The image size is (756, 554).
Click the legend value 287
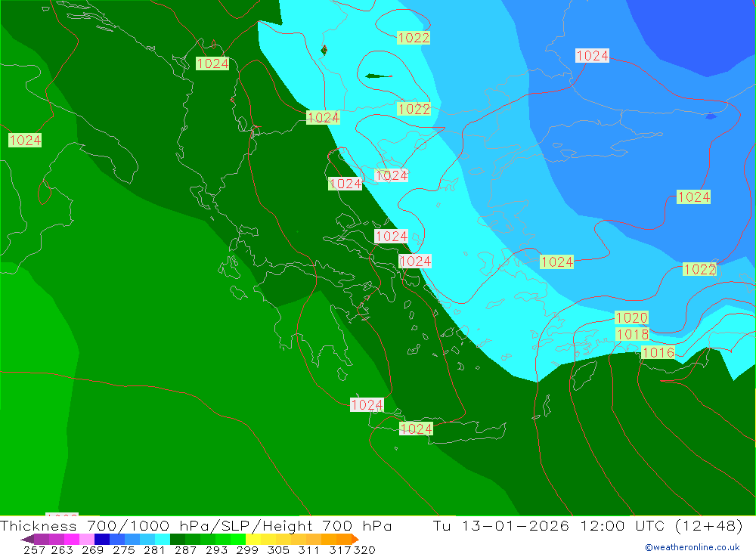click(x=185, y=549)
